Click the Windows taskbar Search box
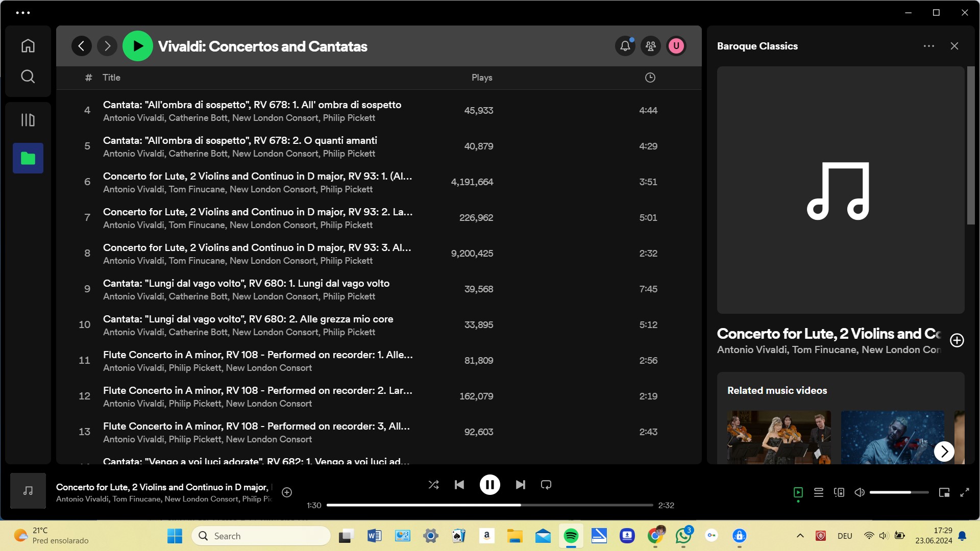980x551 pixels. [x=261, y=536]
